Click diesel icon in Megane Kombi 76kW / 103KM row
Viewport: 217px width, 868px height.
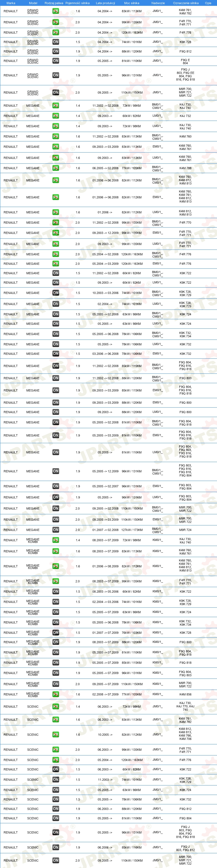coord(55,632)
